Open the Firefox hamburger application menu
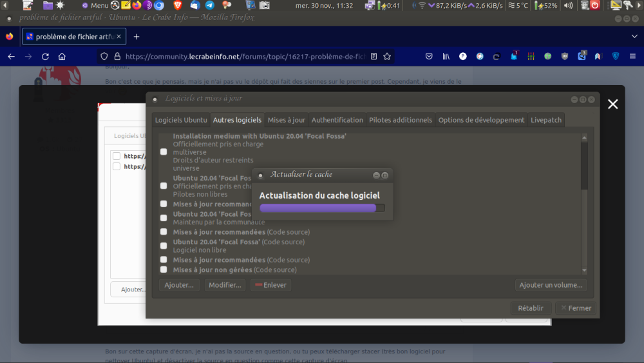644x363 pixels. (x=632, y=57)
